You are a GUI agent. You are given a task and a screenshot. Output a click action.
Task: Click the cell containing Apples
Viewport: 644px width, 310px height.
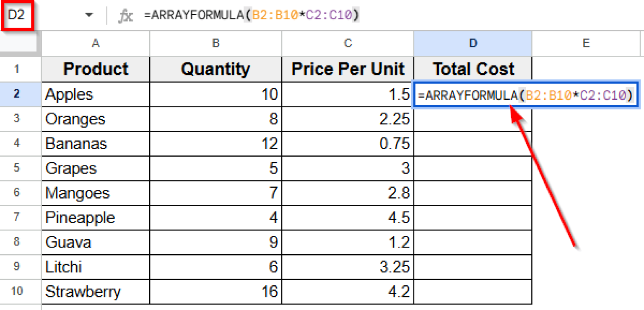[95, 94]
